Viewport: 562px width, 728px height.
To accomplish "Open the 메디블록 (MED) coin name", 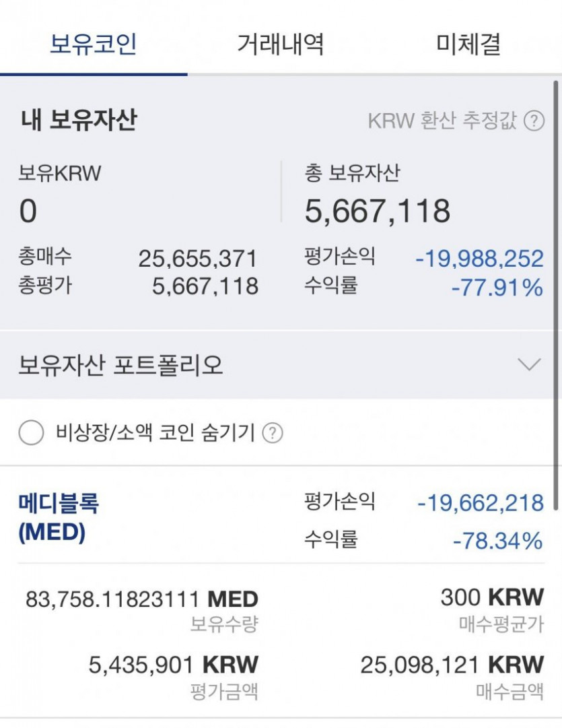I will click(59, 518).
